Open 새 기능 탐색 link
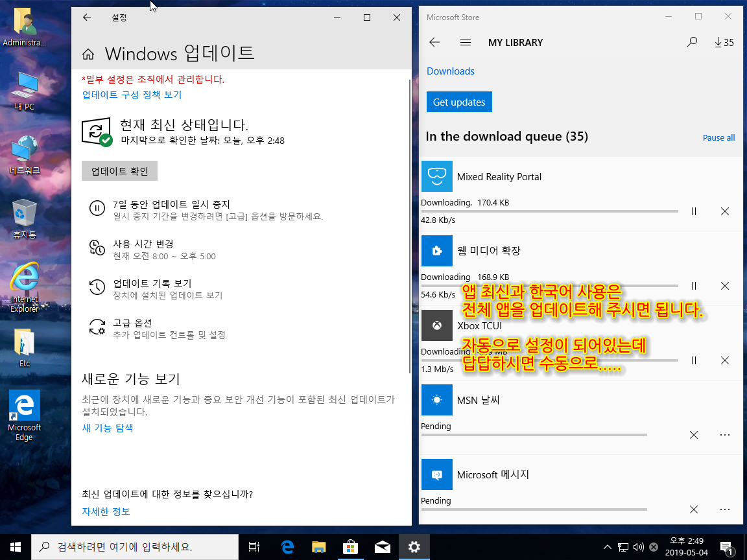Image resolution: width=747 pixels, height=560 pixels. (x=107, y=428)
